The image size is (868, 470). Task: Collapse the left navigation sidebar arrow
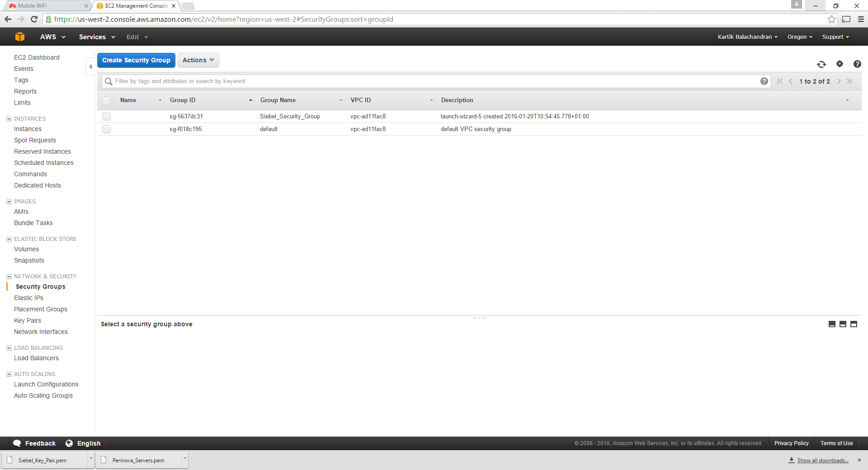pyautogui.click(x=90, y=66)
